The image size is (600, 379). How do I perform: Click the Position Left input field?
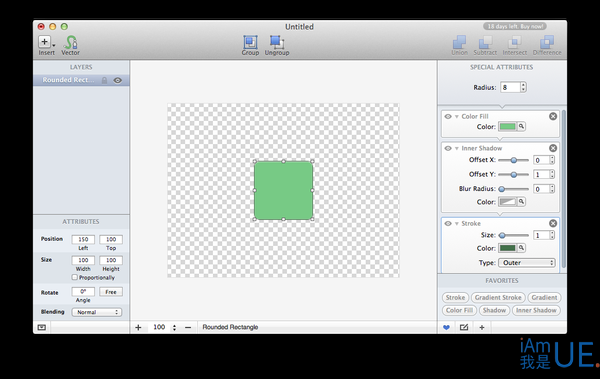tap(83, 239)
